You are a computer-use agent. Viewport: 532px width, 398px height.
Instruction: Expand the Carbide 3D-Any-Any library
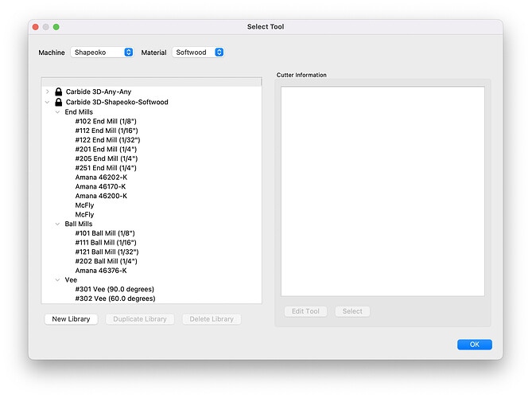(x=48, y=92)
